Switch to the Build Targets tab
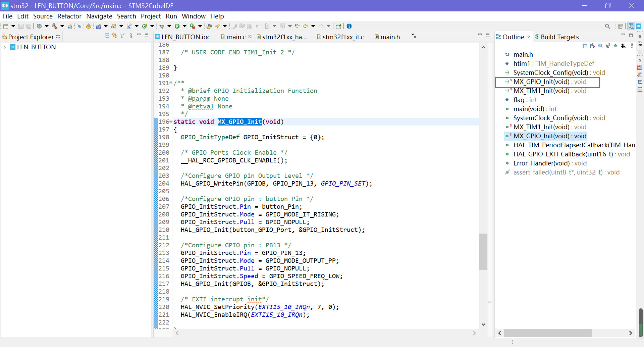This screenshot has width=644, height=347. [x=557, y=37]
